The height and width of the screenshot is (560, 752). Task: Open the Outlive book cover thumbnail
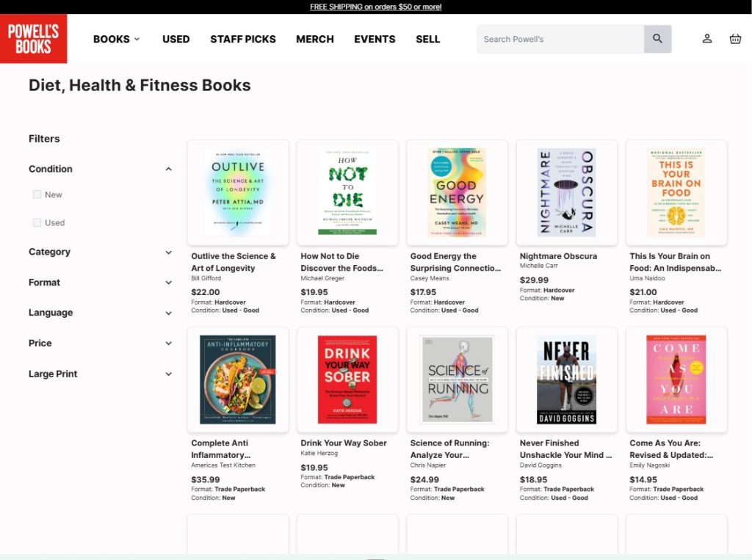(238, 192)
